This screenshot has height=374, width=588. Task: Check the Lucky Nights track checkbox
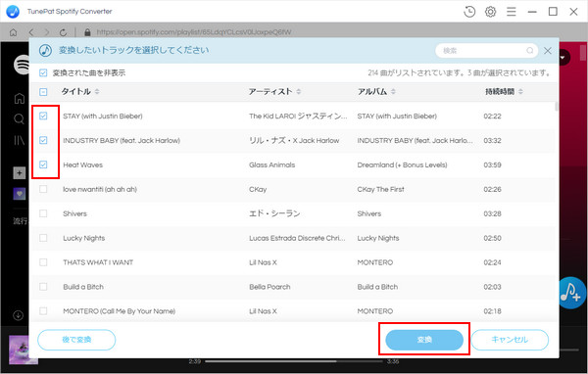point(43,238)
